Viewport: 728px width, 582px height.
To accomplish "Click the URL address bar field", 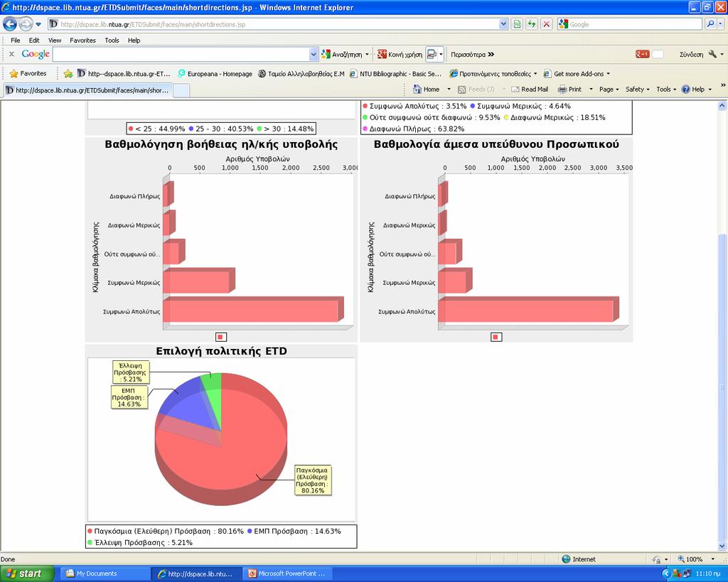I will tap(273, 24).
